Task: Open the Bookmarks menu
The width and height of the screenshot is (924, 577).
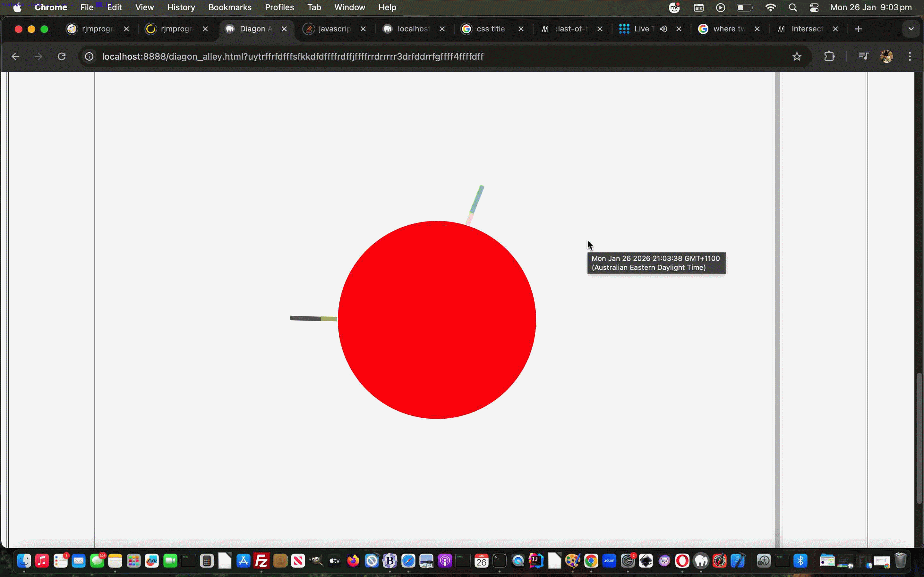Action: [230, 8]
